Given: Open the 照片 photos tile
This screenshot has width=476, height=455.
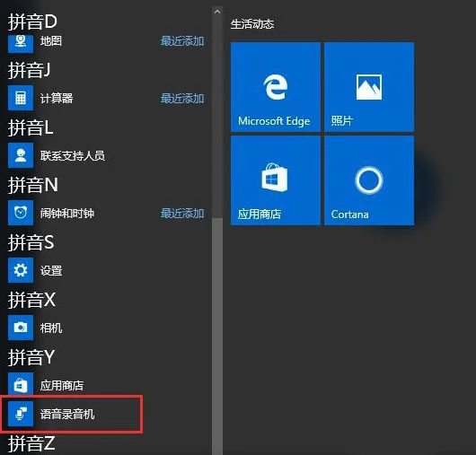Looking at the screenshot, I should coord(369,87).
